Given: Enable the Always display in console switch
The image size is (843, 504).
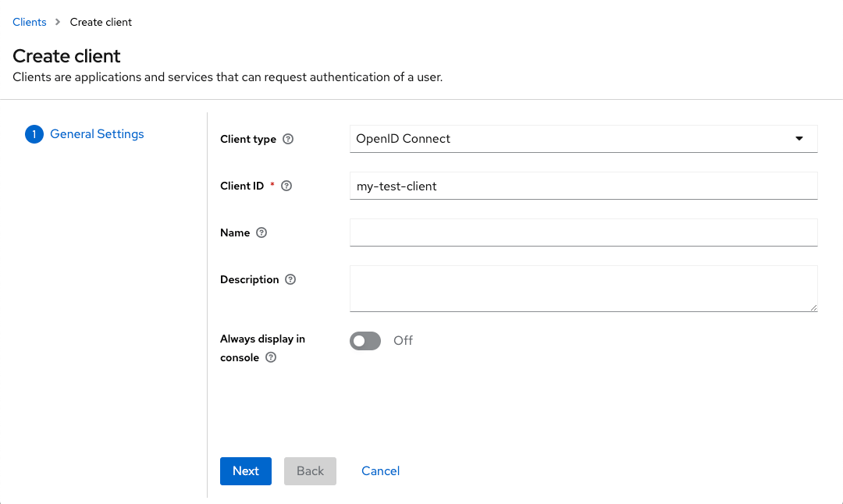Looking at the screenshot, I should [365, 340].
